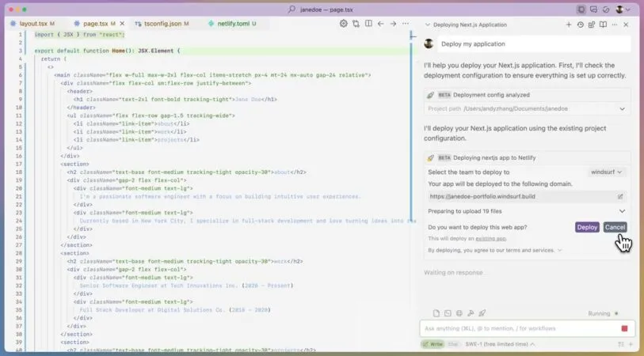Viewport: 644px width, 356px height.
Task: Switch to the layout.tsx tab
Action: pos(32,24)
